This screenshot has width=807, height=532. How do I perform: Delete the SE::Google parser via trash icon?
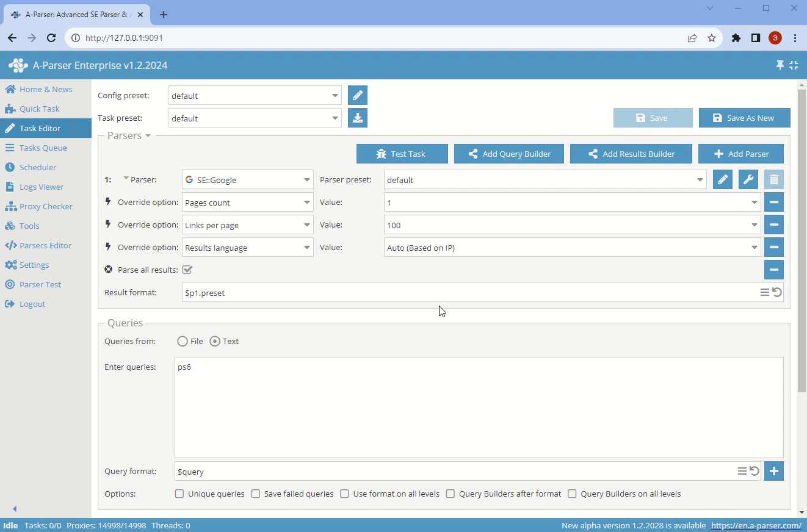point(773,179)
